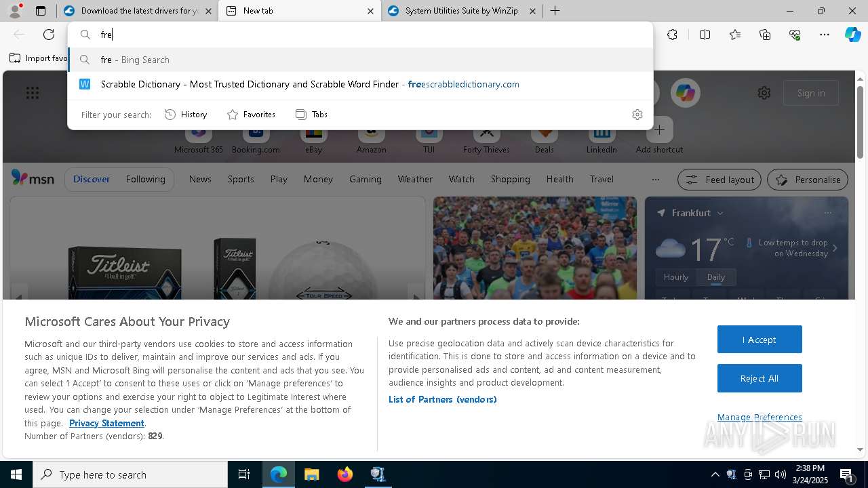Open Browser essentials heart icon
This screenshot has height=488, width=868.
coord(795,35)
